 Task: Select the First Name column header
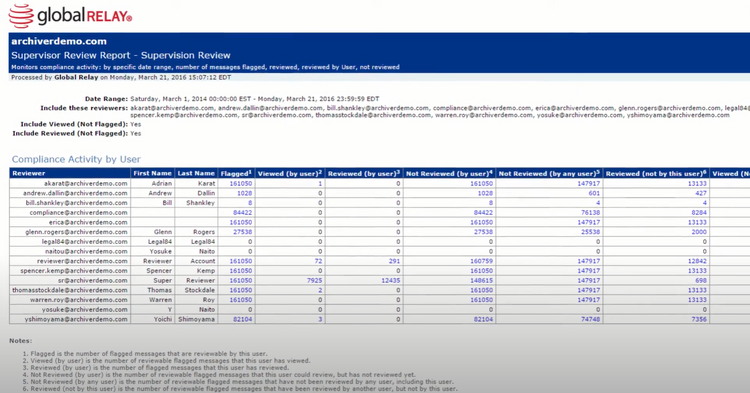coord(153,173)
